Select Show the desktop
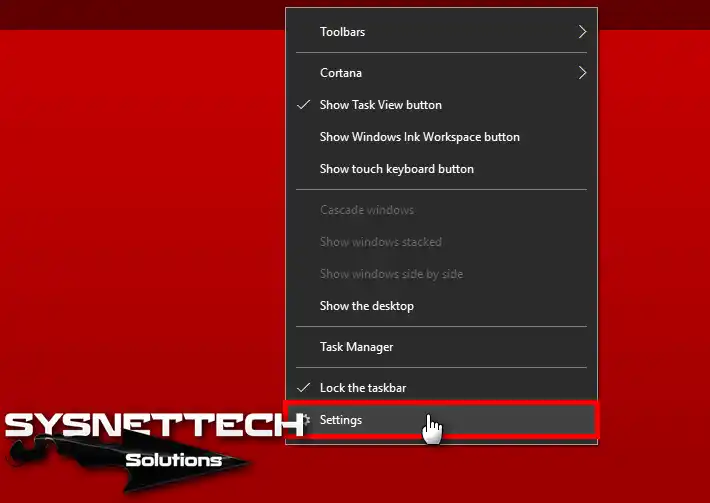 [441, 306]
